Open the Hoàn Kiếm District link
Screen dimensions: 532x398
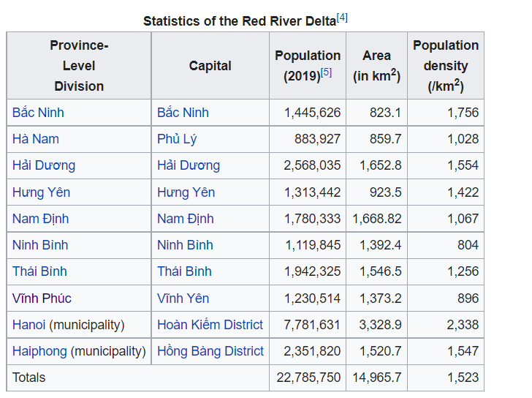coord(210,325)
